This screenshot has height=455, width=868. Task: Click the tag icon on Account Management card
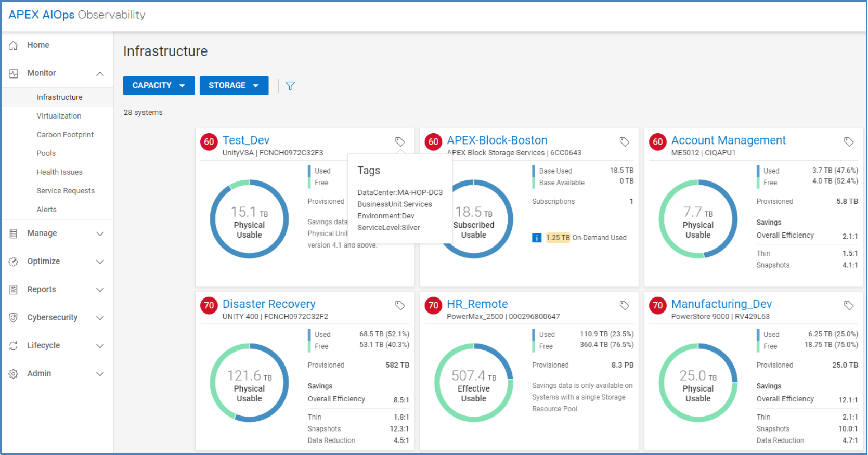click(x=849, y=141)
